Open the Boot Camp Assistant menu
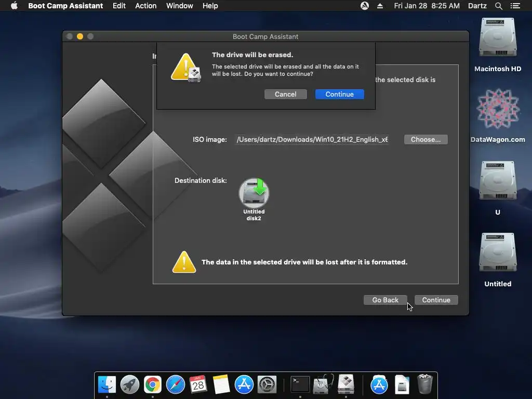 coord(65,6)
